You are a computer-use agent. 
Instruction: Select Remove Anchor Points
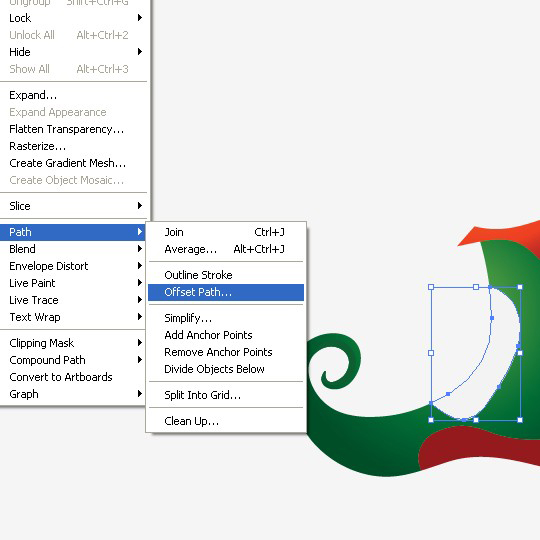226,352
